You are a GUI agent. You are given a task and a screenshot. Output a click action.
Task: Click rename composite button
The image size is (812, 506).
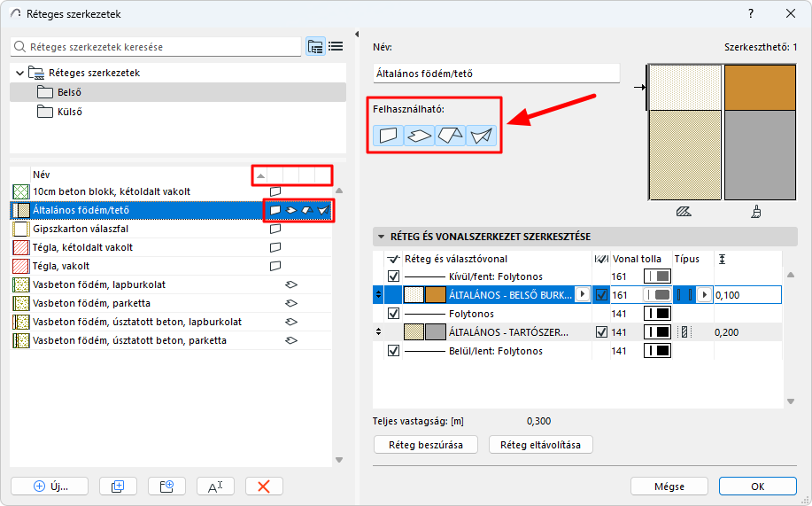point(215,487)
